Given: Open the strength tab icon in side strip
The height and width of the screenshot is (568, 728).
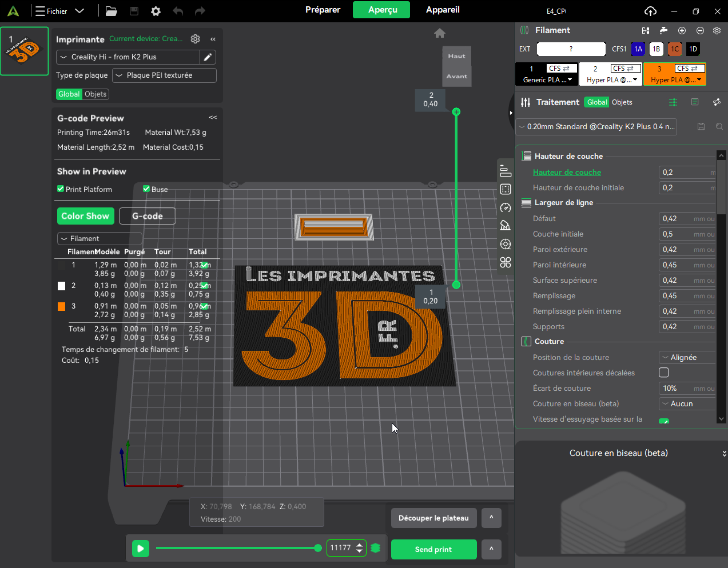Looking at the screenshot, I should pyautogui.click(x=506, y=189).
